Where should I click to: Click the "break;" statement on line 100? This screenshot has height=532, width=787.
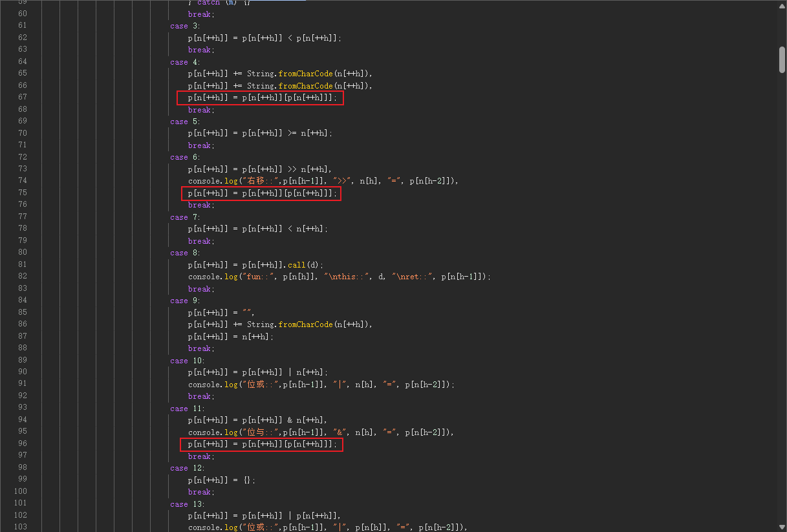[x=201, y=492]
